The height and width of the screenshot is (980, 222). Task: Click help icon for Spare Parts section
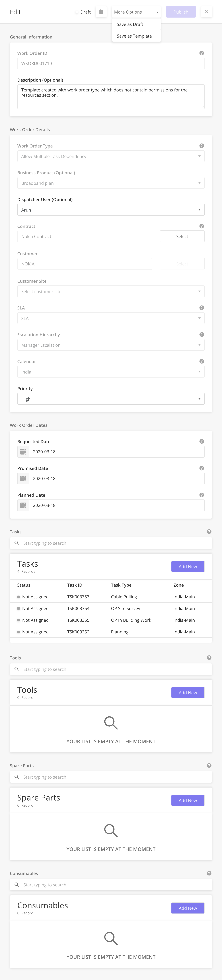coord(209,765)
